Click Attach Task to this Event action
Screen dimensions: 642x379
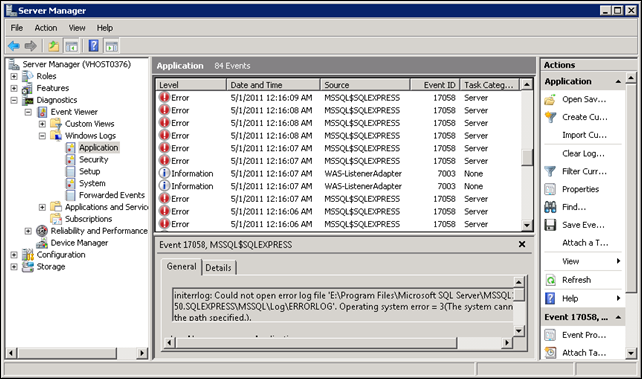[x=584, y=353]
